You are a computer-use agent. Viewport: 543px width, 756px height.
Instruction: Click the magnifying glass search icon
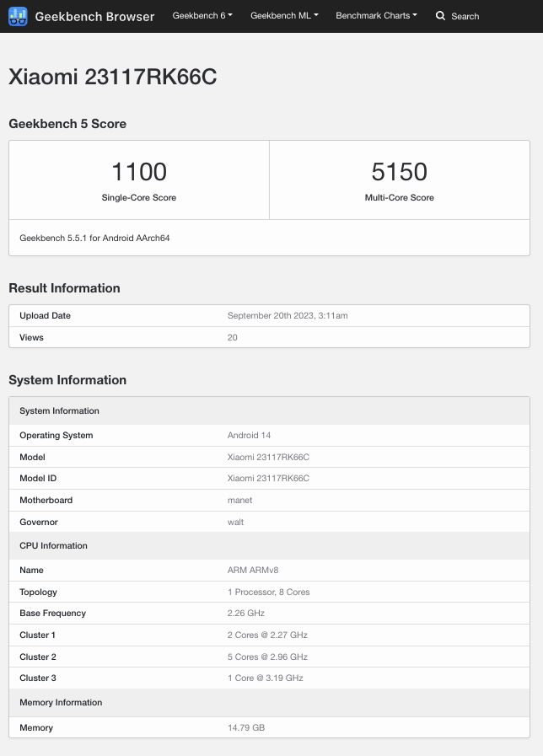tap(440, 16)
